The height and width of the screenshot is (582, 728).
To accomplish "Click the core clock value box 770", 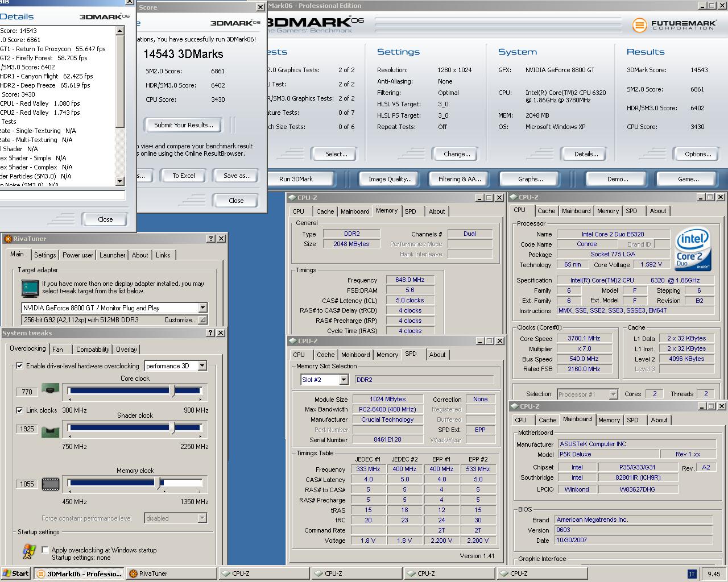I will [x=27, y=392].
